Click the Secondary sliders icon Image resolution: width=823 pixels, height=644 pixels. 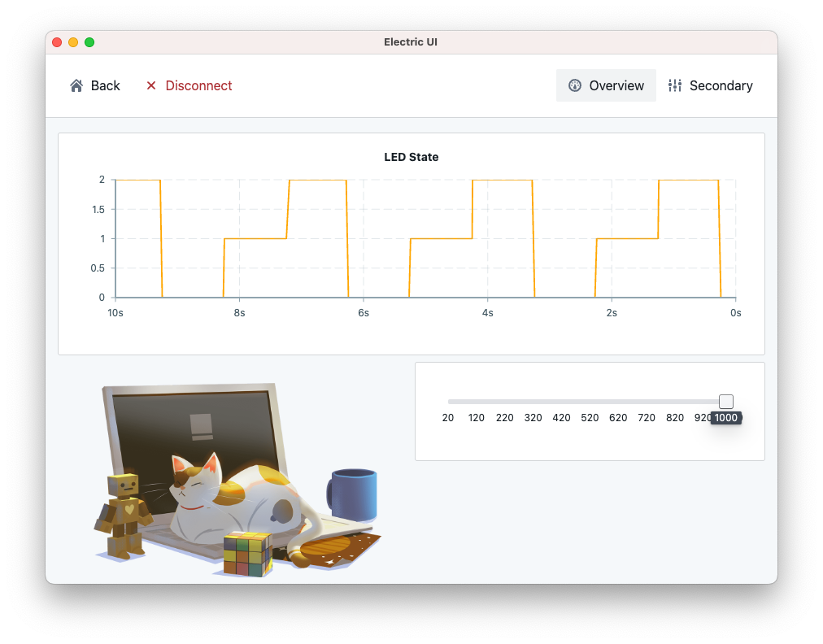point(675,85)
